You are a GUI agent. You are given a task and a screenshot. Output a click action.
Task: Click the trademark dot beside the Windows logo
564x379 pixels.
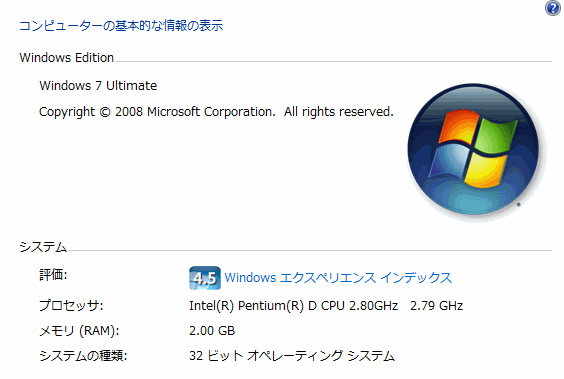click(x=518, y=205)
